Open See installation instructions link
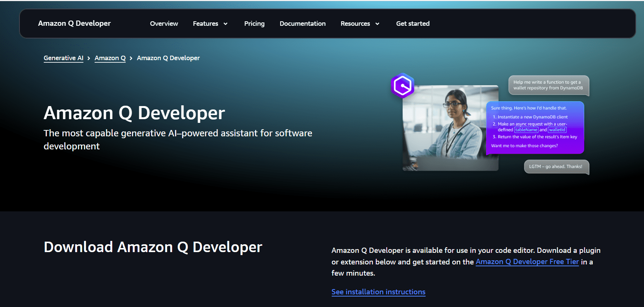Image resolution: width=644 pixels, height=307 pixels. click(378, 292)
